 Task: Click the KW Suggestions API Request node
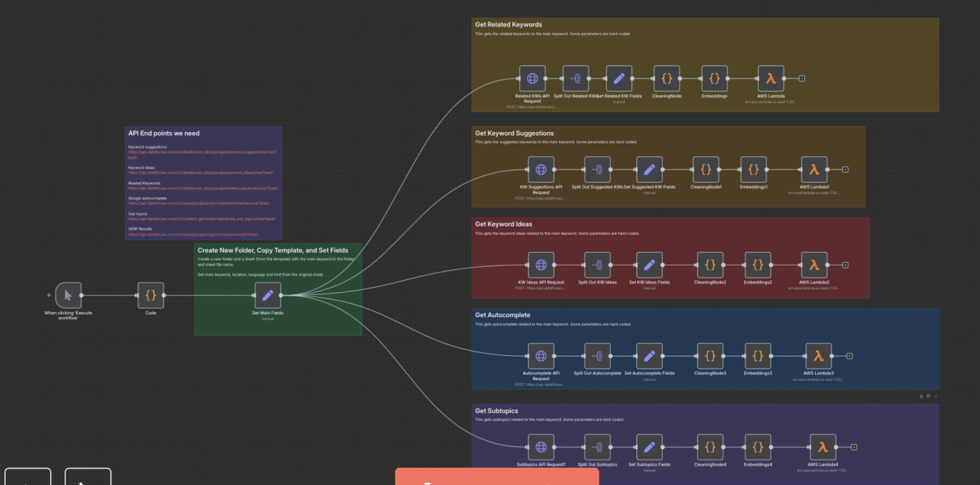point(540,169)
